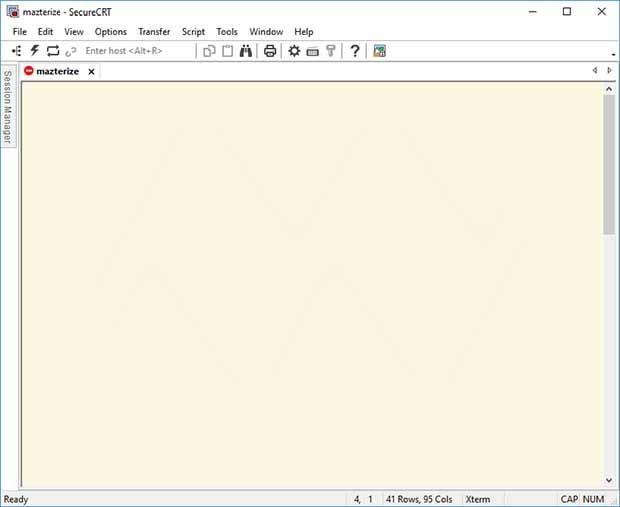Viewport: 620px width, 507px height.
Task: Click the keymap editor keyboard icon
Action: point(312,51)
